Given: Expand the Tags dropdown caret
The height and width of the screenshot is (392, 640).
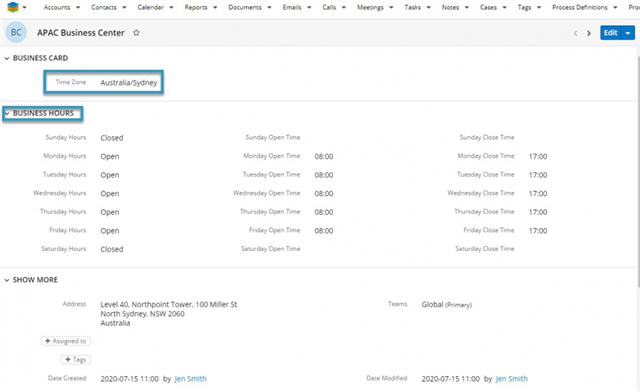Looking at the screenshot, I should pos(539,7).
